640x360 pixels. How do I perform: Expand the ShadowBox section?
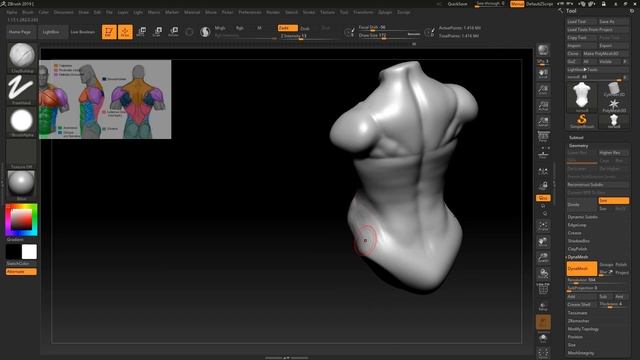(x=578, y=241)
